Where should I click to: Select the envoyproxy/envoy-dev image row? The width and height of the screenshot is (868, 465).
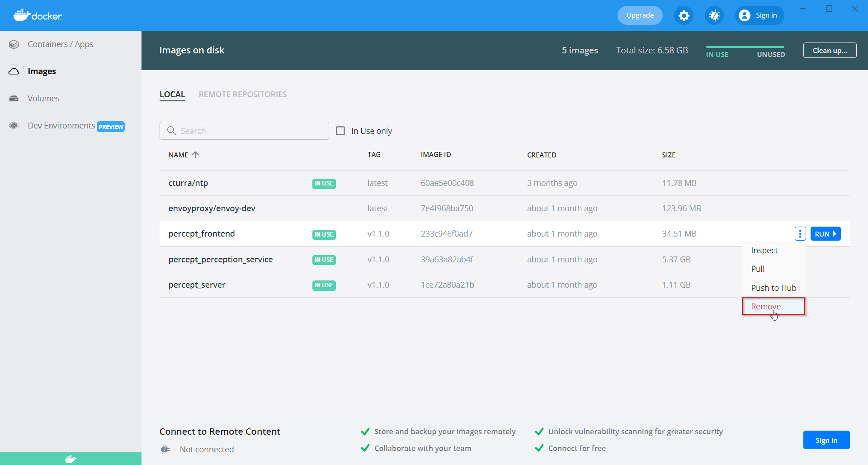[505, 209]
